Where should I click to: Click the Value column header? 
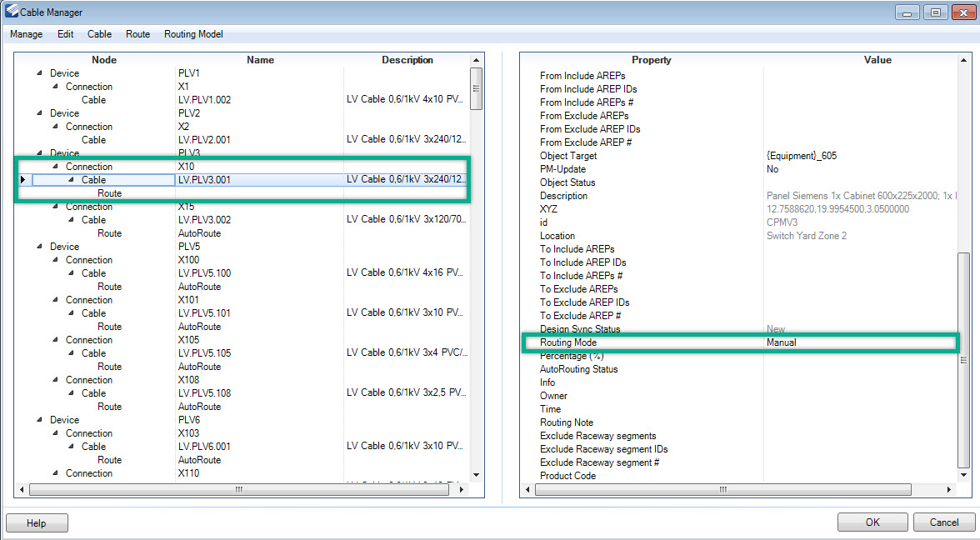877,60
